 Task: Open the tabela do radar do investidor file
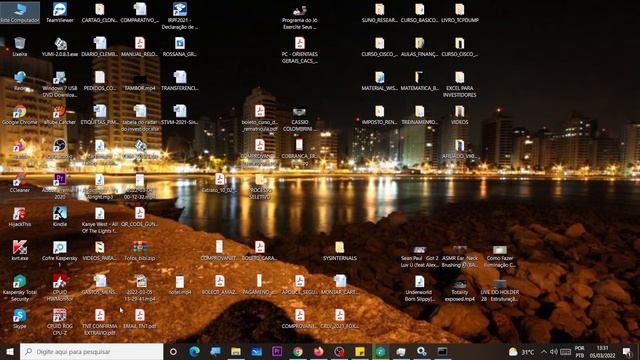tap(140, 118)
